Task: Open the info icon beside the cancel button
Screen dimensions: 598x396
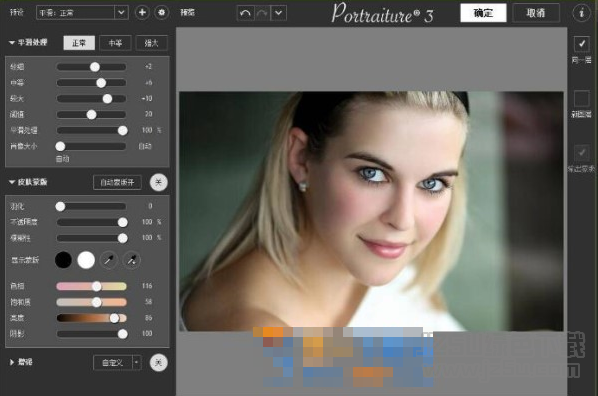Action: pos(581,13)
